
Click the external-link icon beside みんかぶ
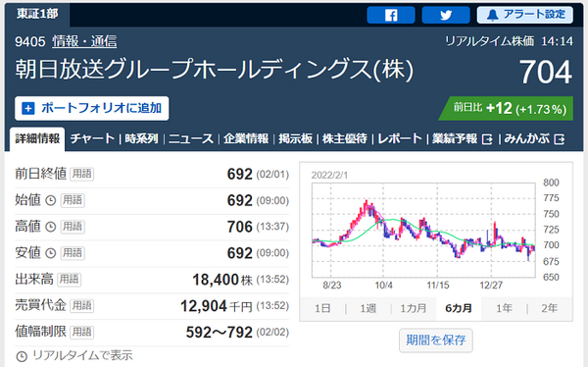tap(560, 139)
